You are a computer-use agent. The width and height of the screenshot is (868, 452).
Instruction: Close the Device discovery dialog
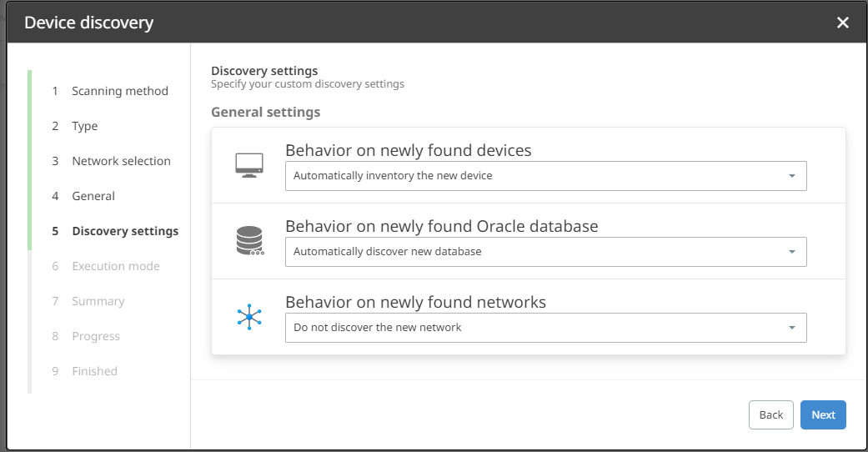(x=842, y=23)
